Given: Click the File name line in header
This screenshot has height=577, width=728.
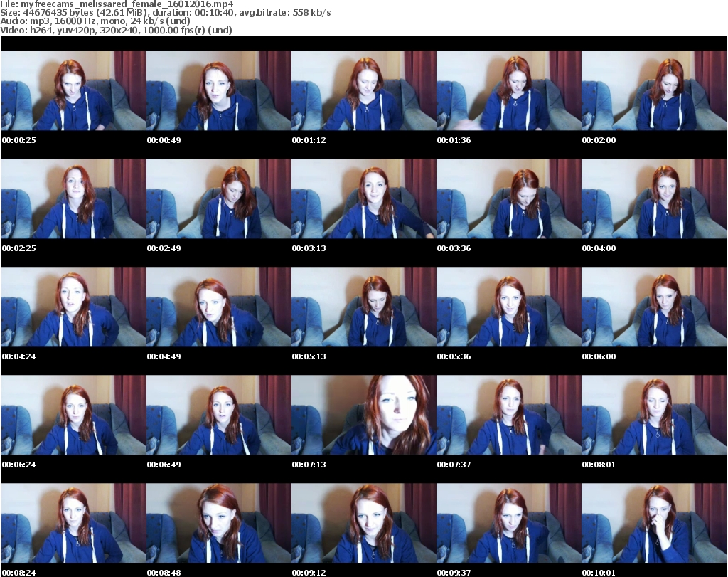Looking at the screenshot, I should pyautogui.click(x=117, y=4).
